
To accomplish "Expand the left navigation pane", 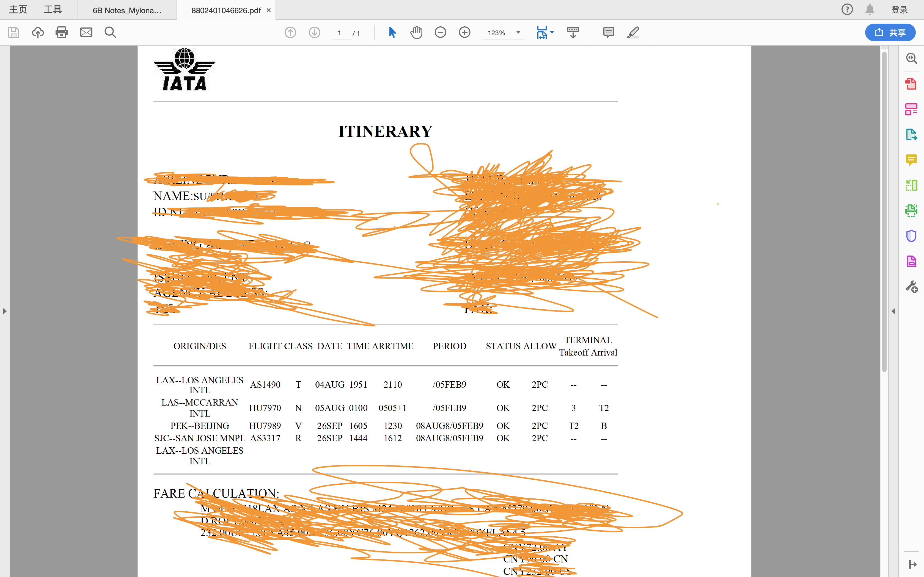I will (x=5, y=311).
